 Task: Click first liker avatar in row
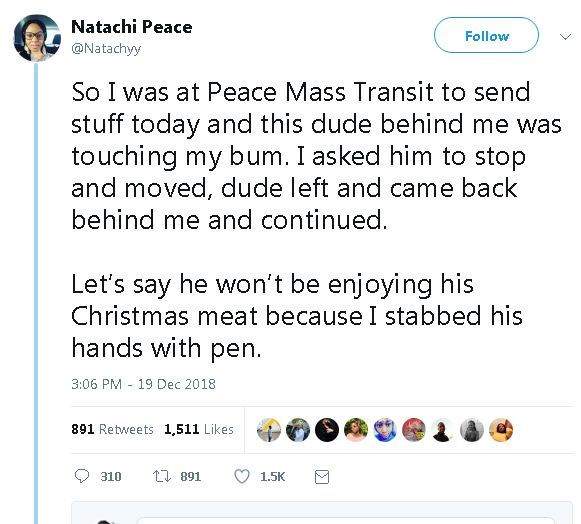point(269,430)
